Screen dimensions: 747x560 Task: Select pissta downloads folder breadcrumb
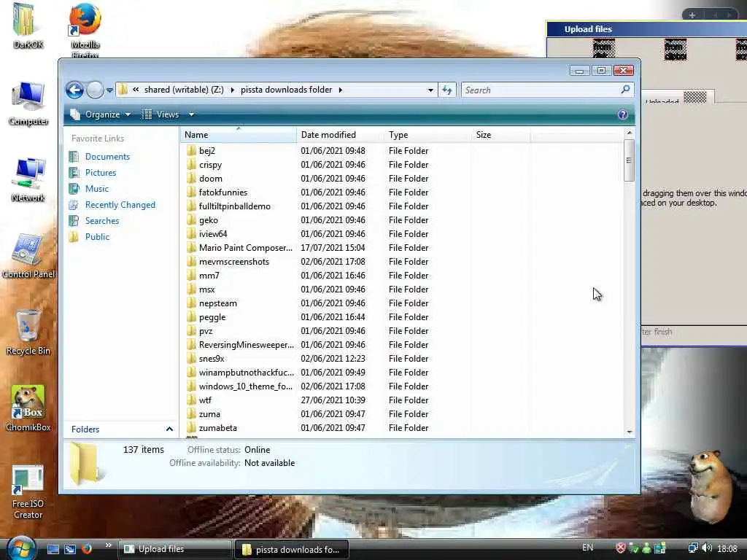286,90
